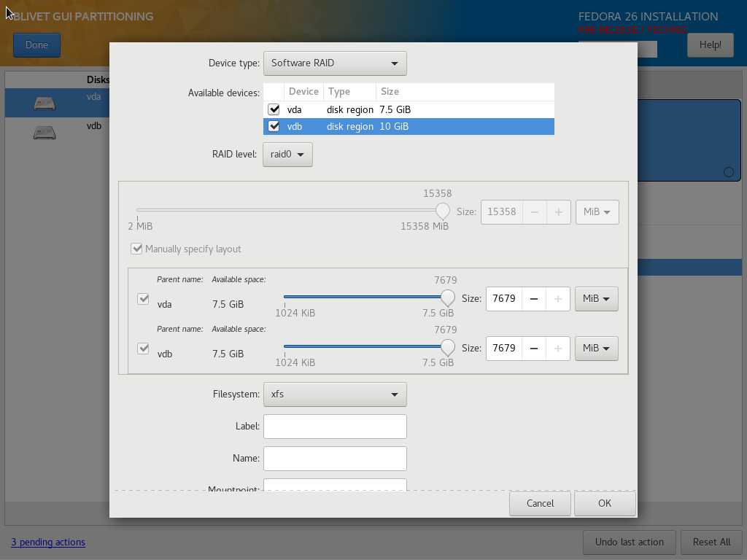The image size is (747, 560).
Task: Increase total RAID size with plus button
Action: [x=558, y=212]
